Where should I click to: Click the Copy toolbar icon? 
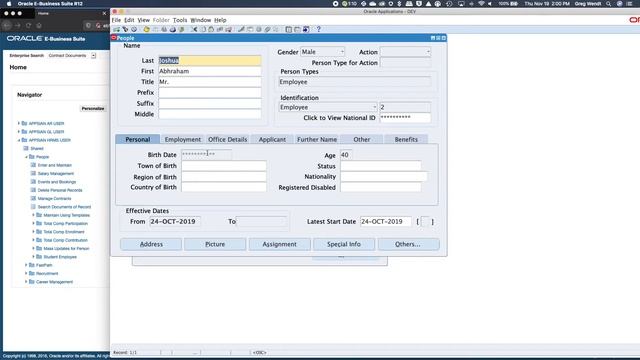(203, 29)
